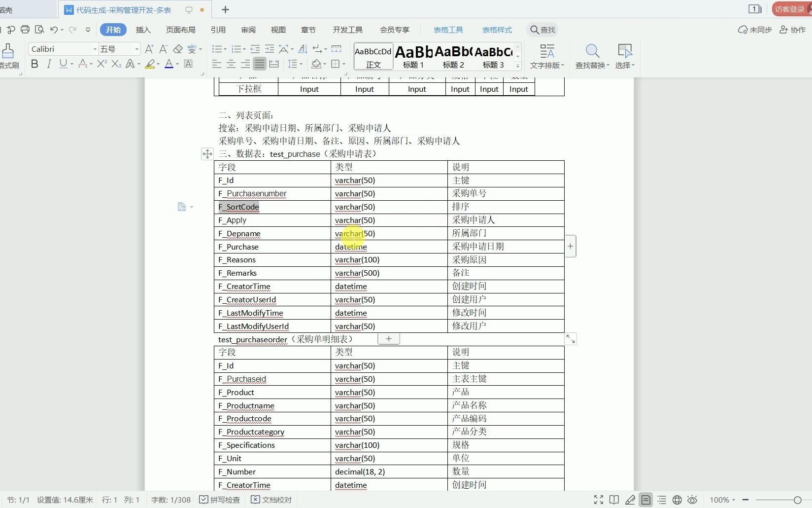Open 文字排版 tools
The image size is (812, 508).
[547, 56]
